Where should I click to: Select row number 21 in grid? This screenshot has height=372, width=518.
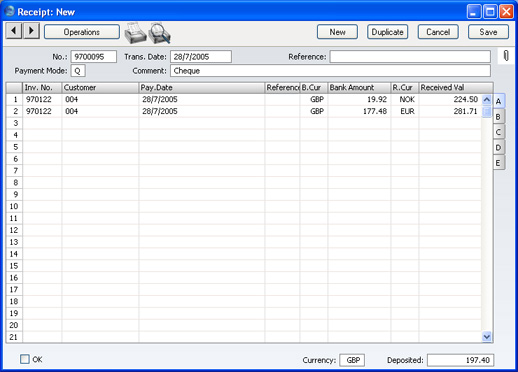click(15, 337)
